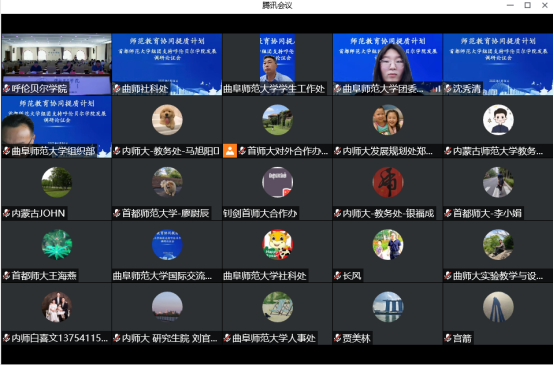Select the red calligraphy avatar of 银福成

[x=388, y=182]
